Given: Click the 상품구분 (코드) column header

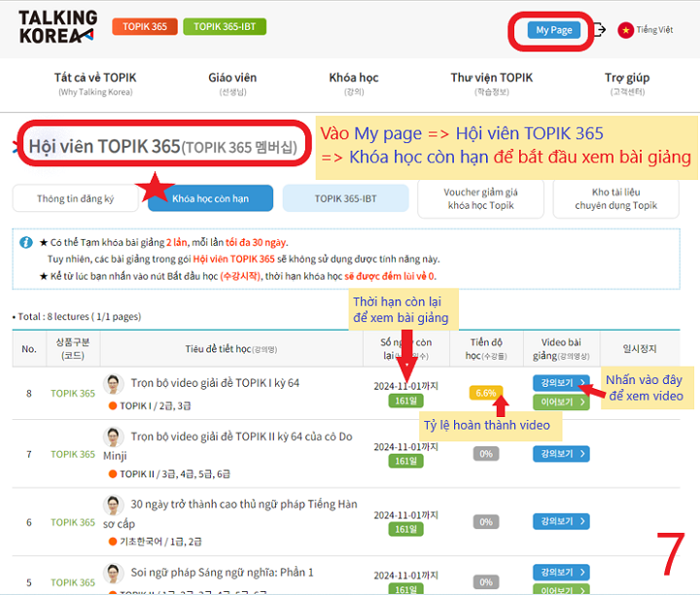Looking at the screenshot, I should click(73, 349).
